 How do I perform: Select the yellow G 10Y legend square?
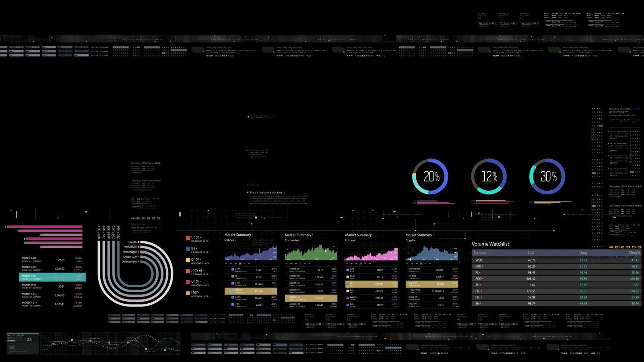(188, 260)
